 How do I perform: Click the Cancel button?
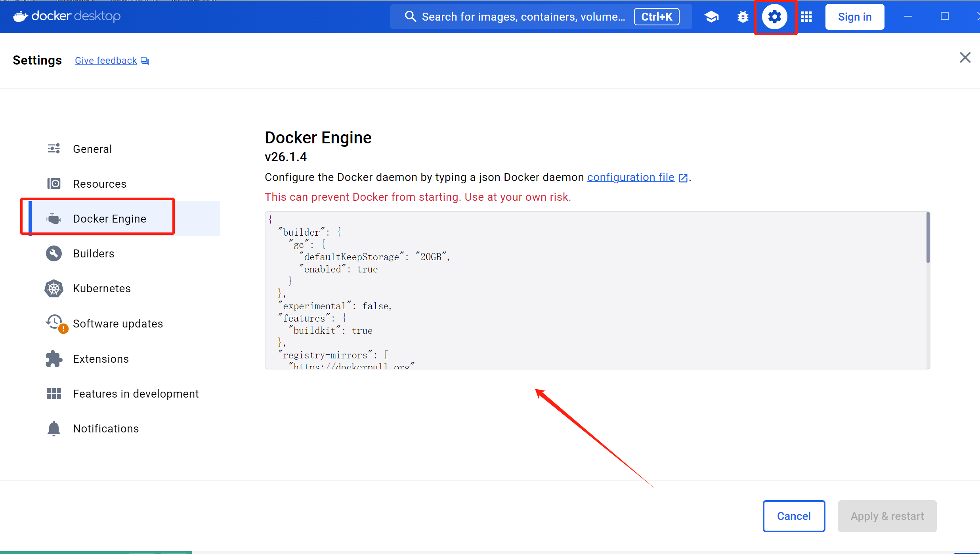pyautogui.click(x=794, y=516)
